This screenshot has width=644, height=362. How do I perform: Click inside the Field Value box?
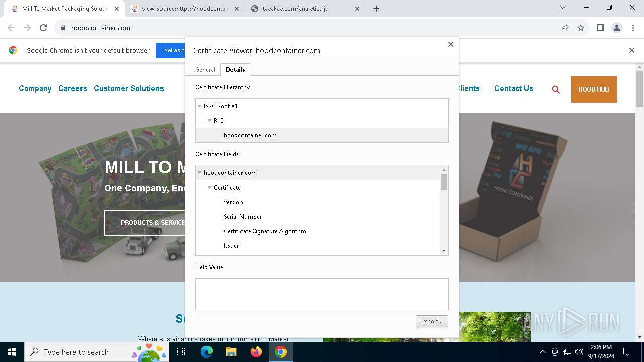322,294
